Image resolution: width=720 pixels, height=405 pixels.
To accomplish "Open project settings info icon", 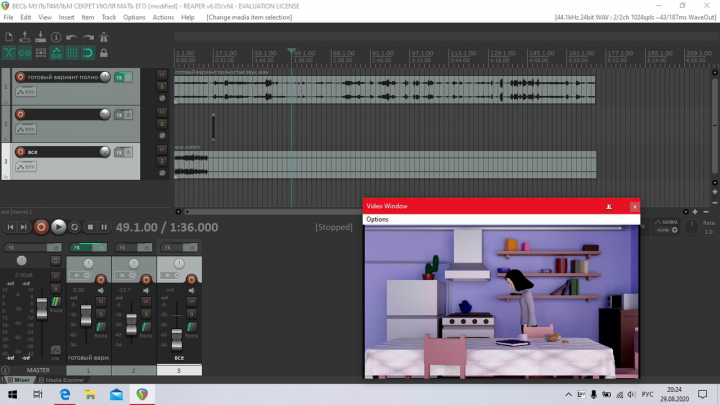I will tap(56, 37).
